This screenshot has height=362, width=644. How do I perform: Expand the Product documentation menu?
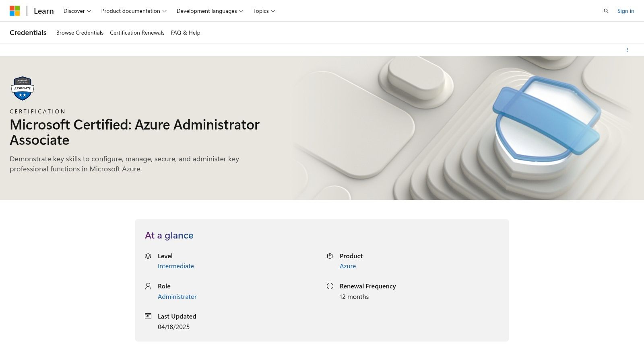point(133,11)
